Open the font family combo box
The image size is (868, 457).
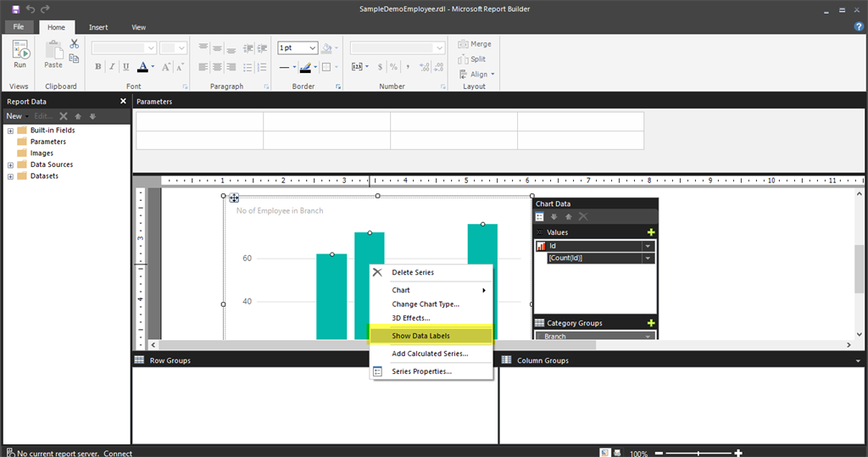(124, 48)
